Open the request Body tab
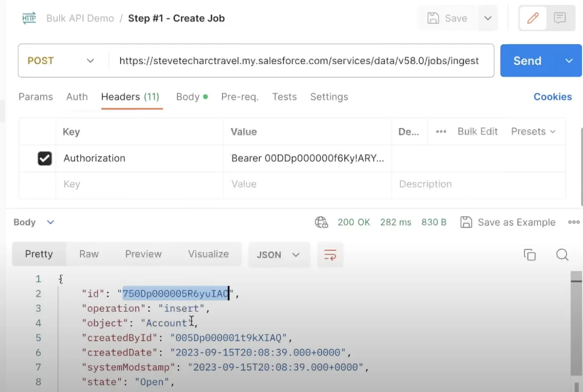583x392 pixels. (192, 97)
